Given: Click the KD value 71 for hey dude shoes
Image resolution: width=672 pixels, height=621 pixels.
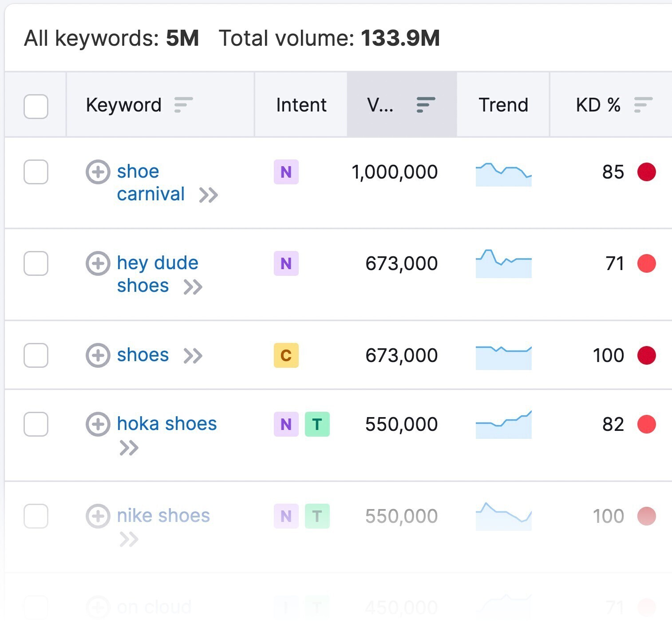Looking at the screenshot, I should pyautogui.click(x=615, y=264).
